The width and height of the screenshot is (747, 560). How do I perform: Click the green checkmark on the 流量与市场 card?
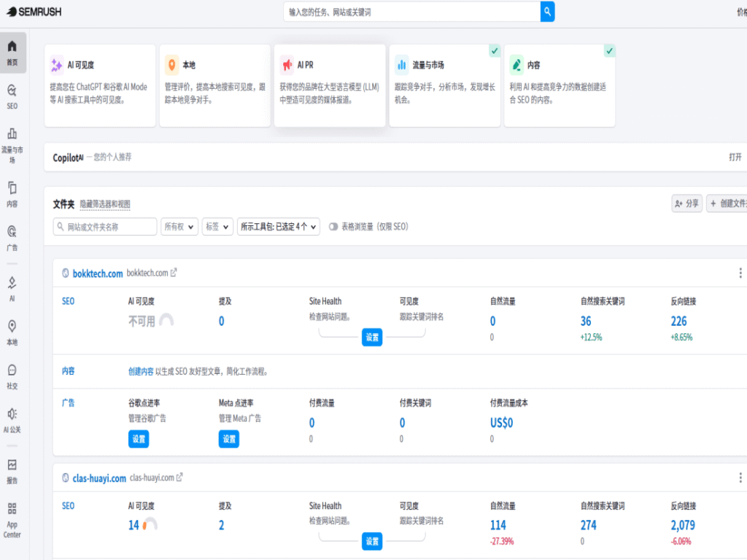coord(495,51)
